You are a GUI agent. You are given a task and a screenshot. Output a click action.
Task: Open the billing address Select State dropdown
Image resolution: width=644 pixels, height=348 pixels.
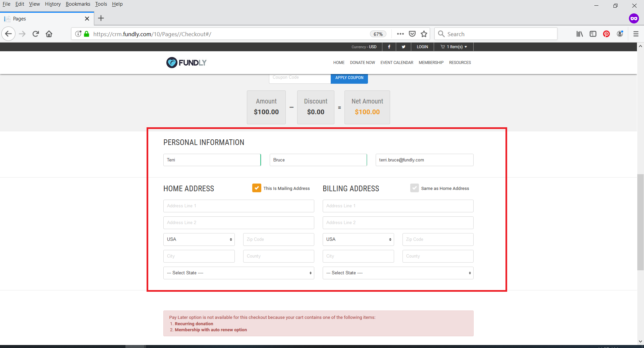397,273
